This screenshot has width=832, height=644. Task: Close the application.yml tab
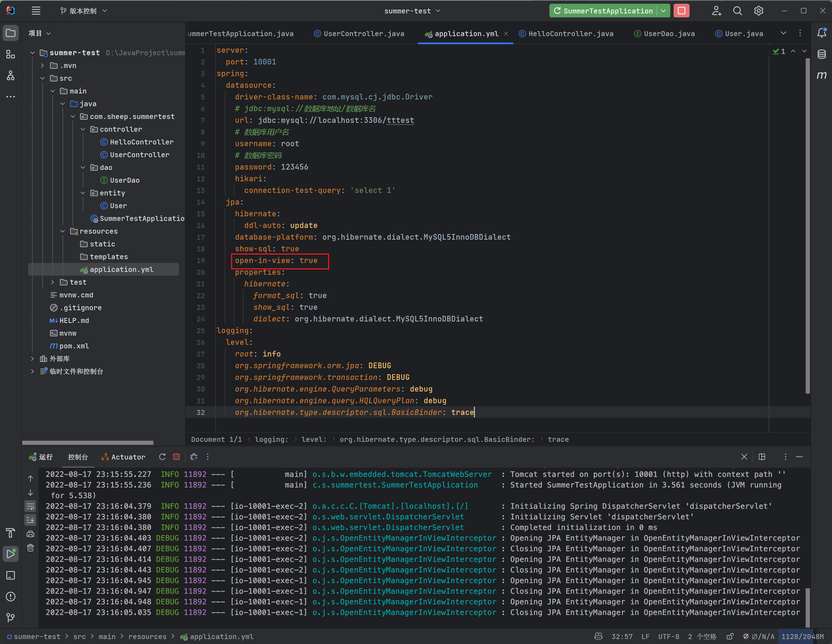[x=506, y=34]
